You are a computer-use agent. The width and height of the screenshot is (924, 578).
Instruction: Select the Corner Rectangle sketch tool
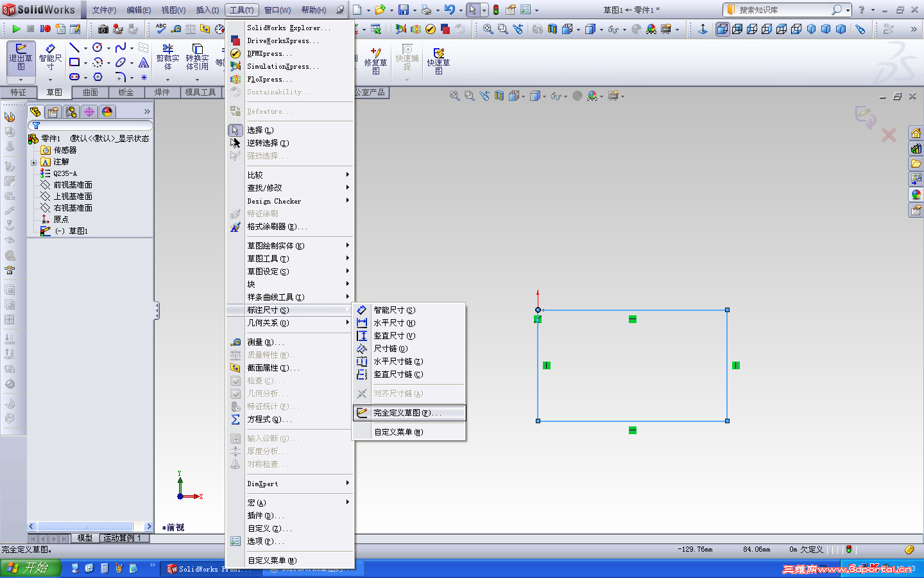[x=74, y=62]
